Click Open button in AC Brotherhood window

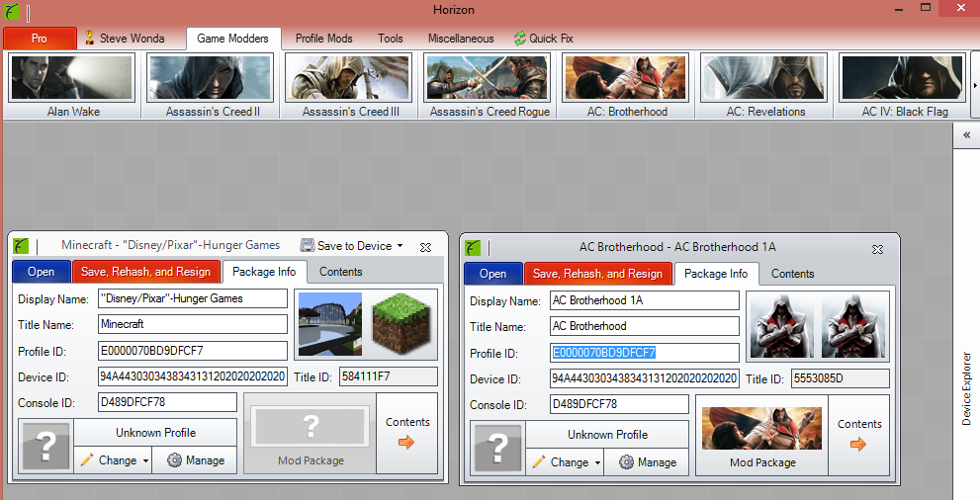coord(492,274)
